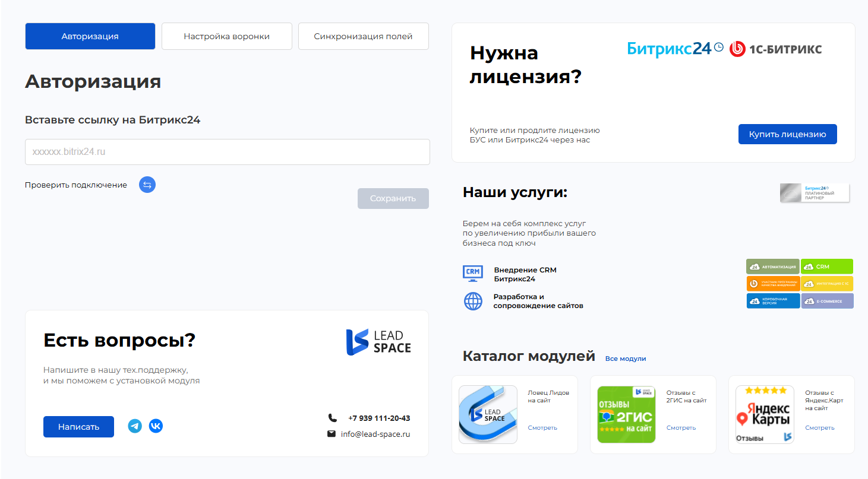Click the Lead Space logo
Screen dimensions: 868x479
[x=378, y=342]
